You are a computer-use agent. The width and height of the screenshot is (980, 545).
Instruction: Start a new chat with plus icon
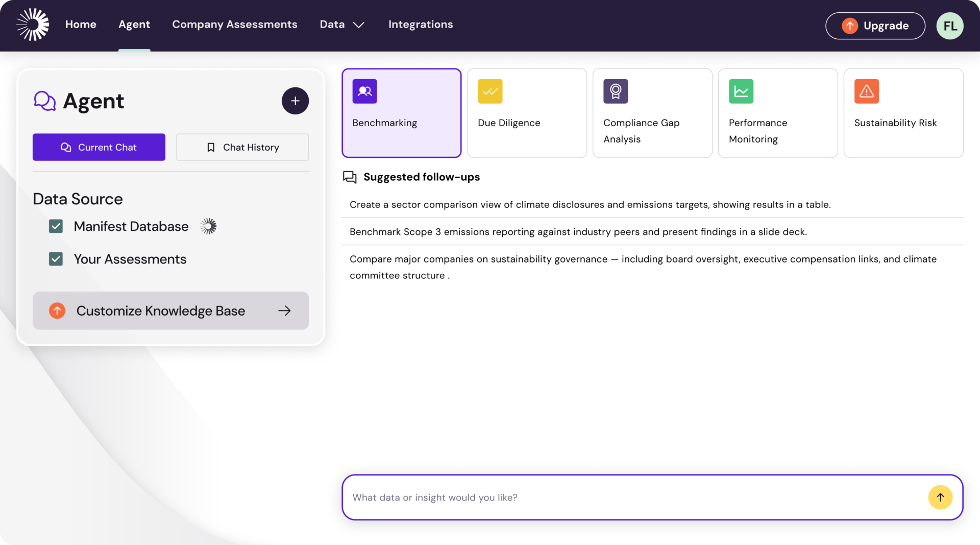point(295,101)
